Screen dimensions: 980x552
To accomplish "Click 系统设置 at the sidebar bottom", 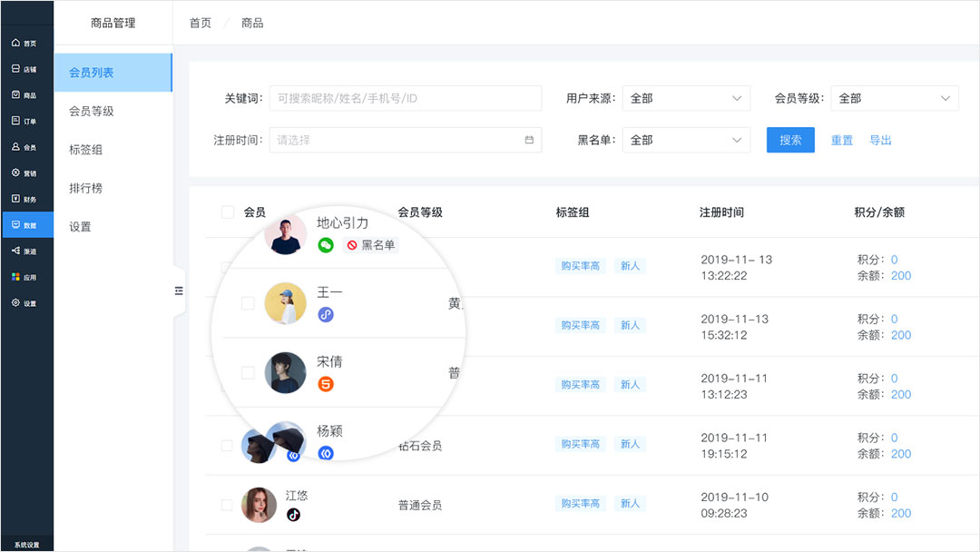I will point(27,545).
